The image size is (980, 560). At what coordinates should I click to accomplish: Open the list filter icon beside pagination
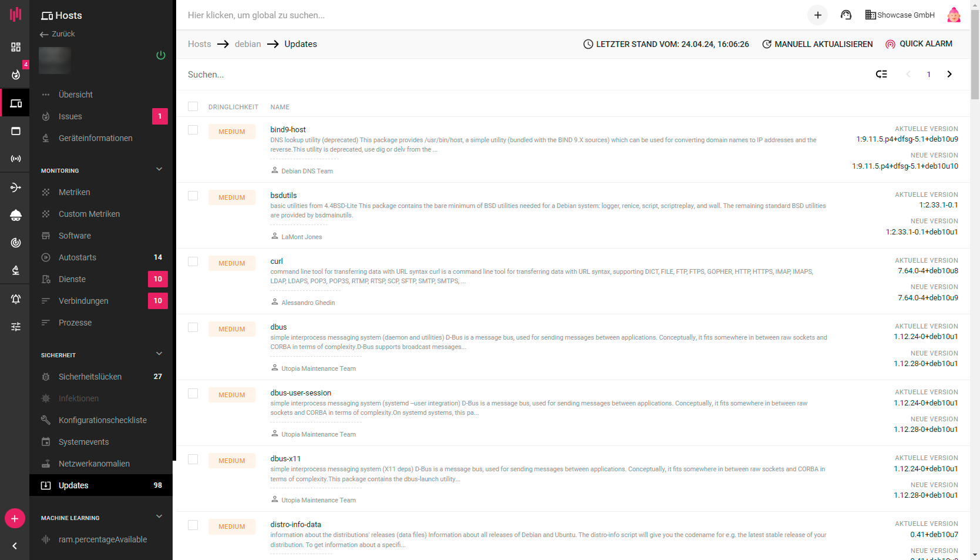[881, 74]
